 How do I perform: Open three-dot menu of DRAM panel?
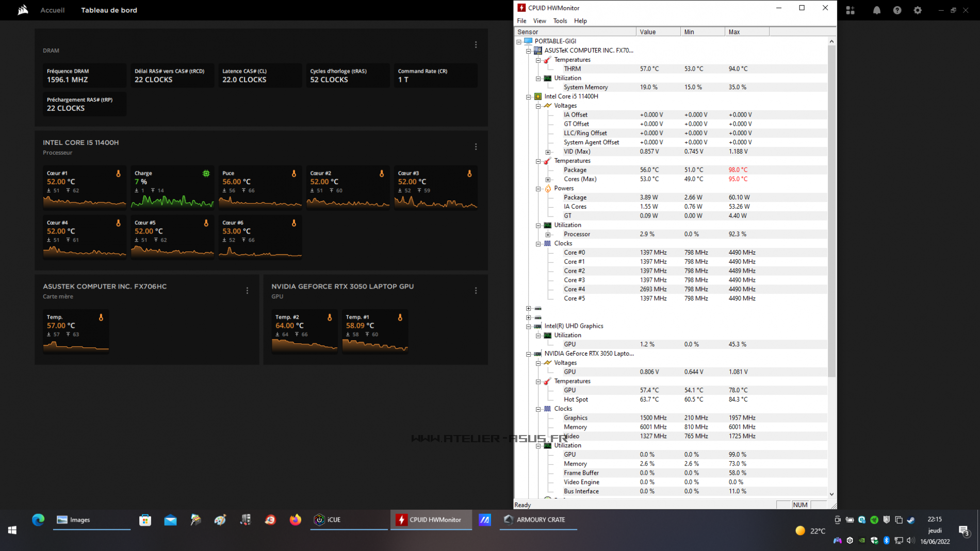(x=476, y=45)
